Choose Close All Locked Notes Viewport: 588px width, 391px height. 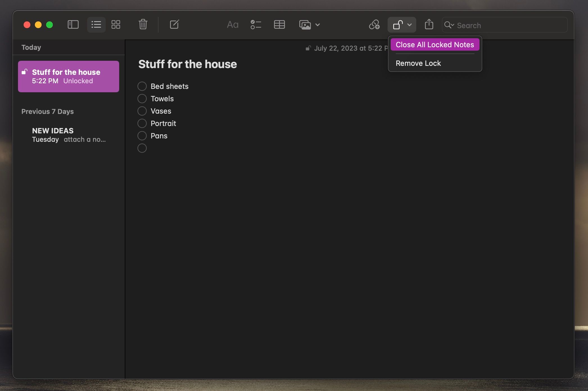click(435, 44)
